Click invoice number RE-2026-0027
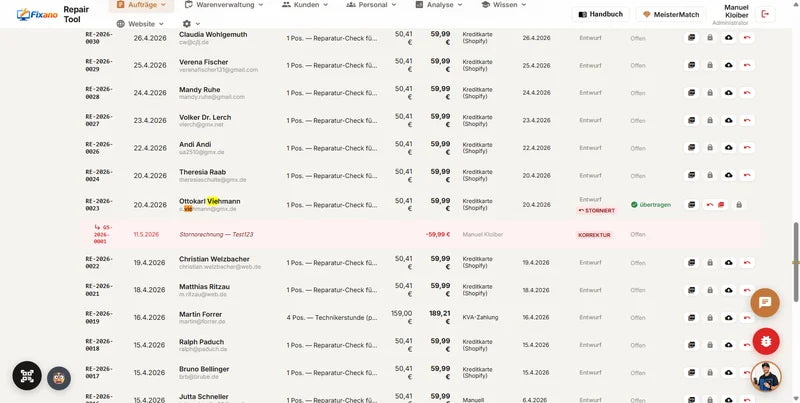Viewport: 800px width, 403px height. pyautogui.click(x=99, y=120)
